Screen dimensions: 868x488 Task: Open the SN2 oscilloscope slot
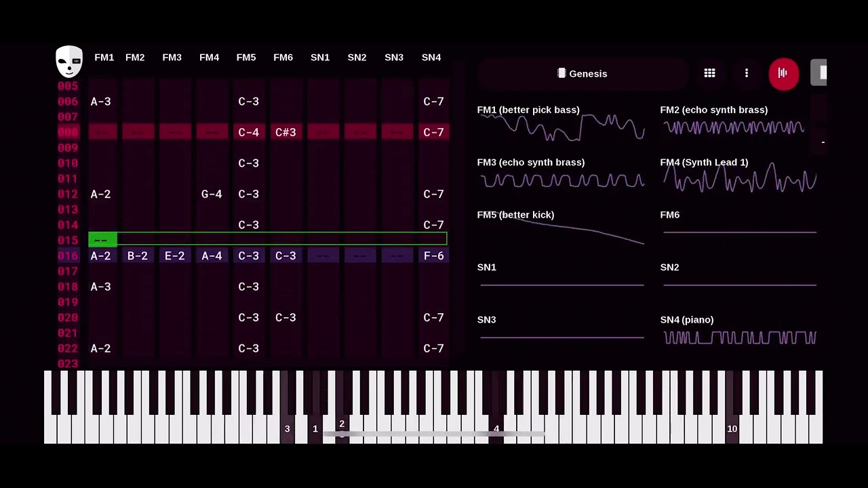670,267
